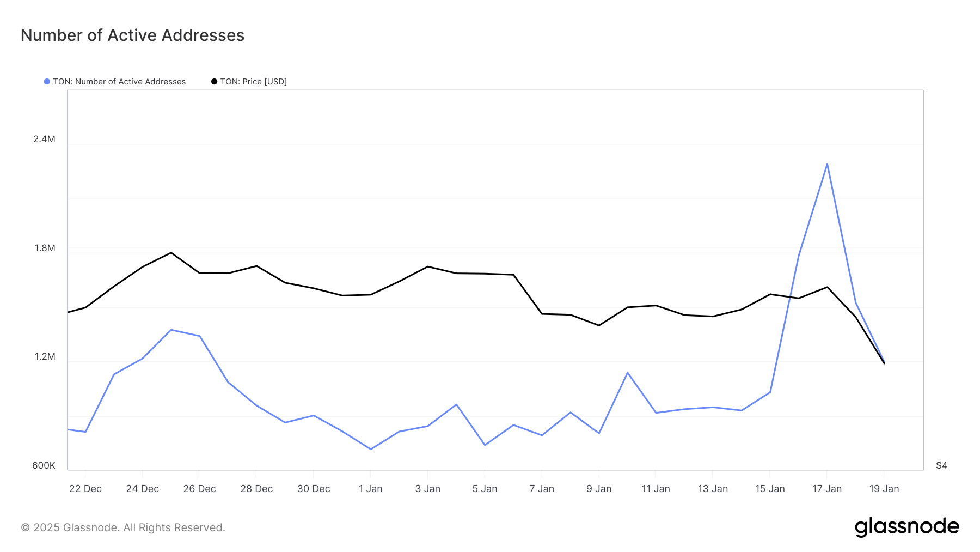Select the 7 Jan date label

point(542,489)
